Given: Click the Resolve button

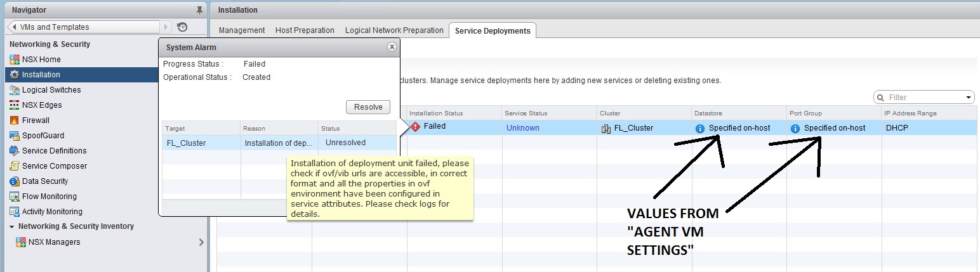Looking at the screenshot, I should [x=368, y=107].
